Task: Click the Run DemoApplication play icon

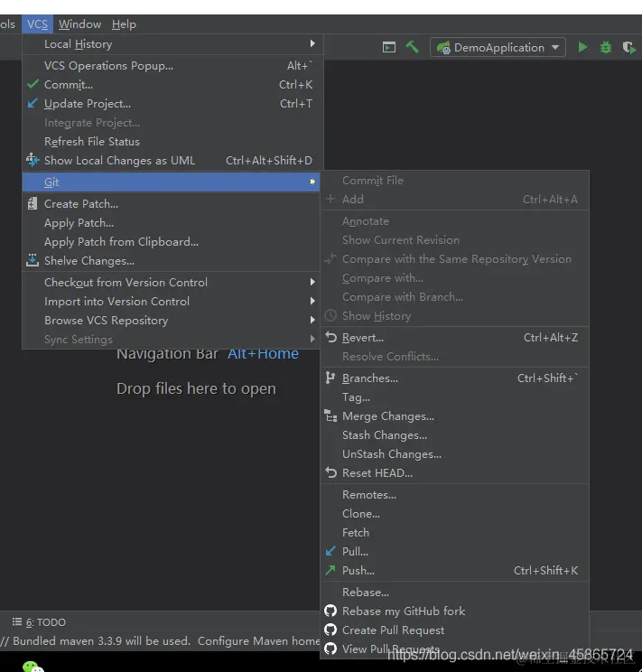Action: [x=582, y=47]
